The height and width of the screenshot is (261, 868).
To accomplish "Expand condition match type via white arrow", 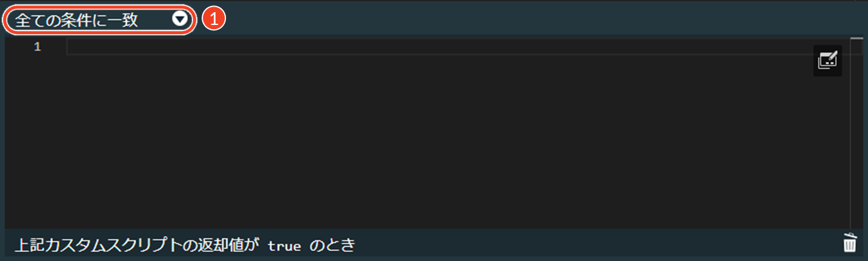I will (180, 19).
